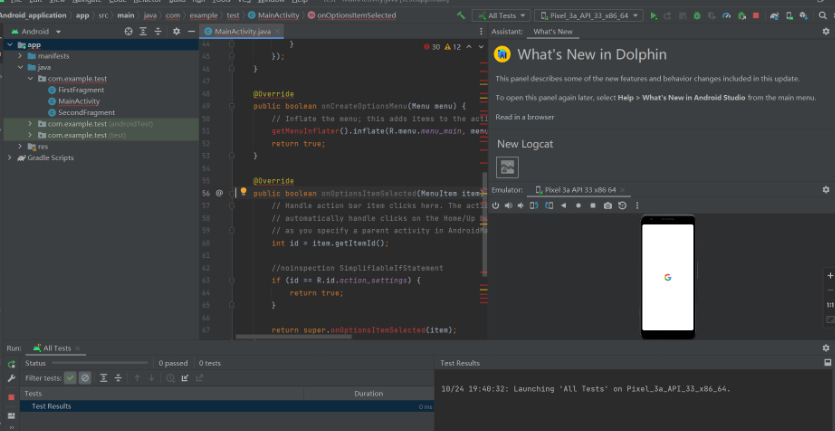Expand all test results icon
Screen dimensions: 835x431
click(104, 378)
